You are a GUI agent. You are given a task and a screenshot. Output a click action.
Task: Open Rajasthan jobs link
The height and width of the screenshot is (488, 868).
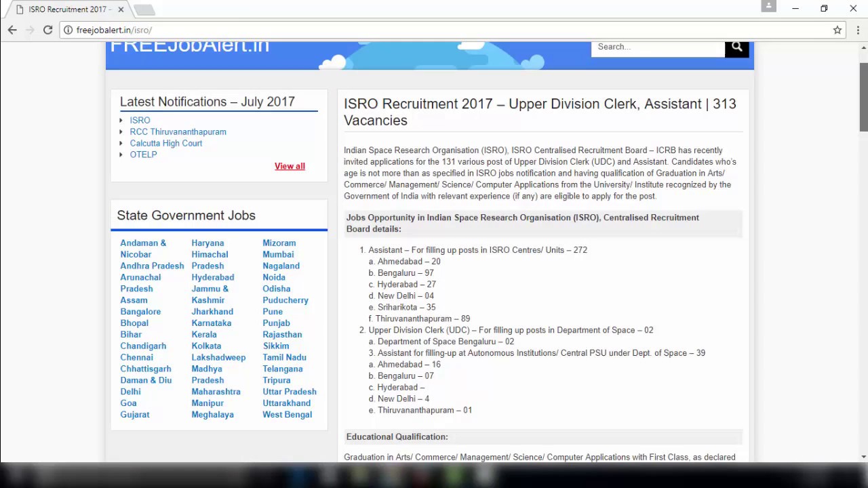click(x=282, y=335)
